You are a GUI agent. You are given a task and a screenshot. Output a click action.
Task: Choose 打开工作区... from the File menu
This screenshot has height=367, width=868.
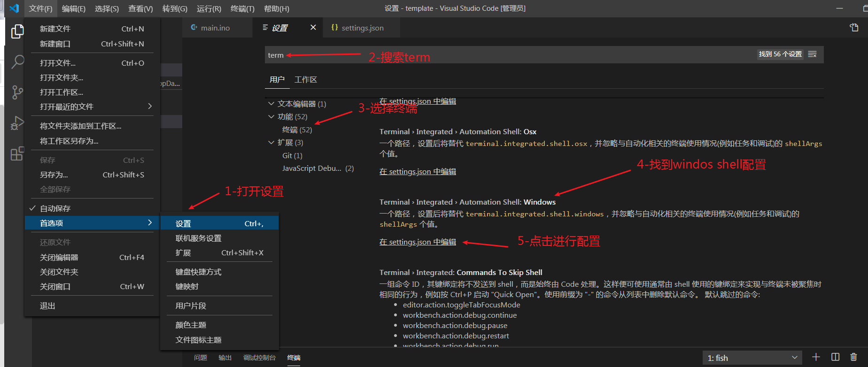pos(92,92)
